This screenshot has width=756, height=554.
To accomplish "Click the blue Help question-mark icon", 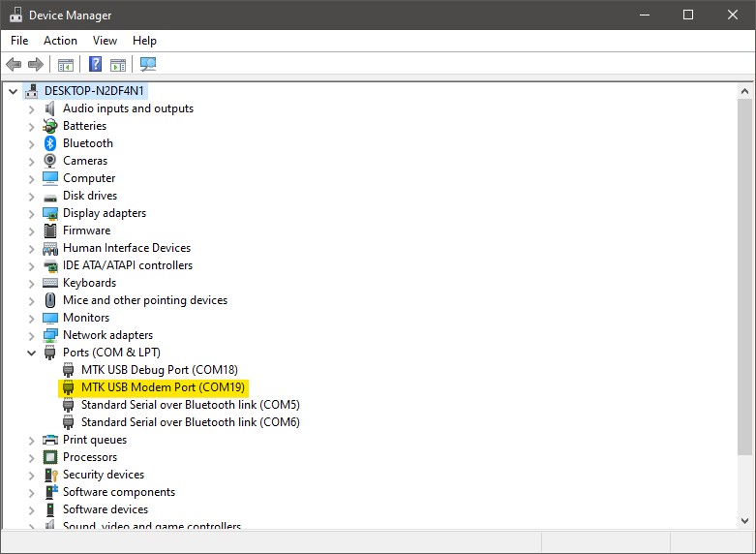I will pyautogui.click(x=96, y=64).
